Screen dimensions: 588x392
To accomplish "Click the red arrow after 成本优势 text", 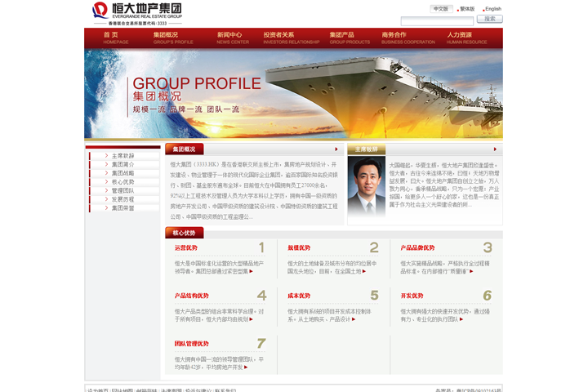I will [354, 319].
